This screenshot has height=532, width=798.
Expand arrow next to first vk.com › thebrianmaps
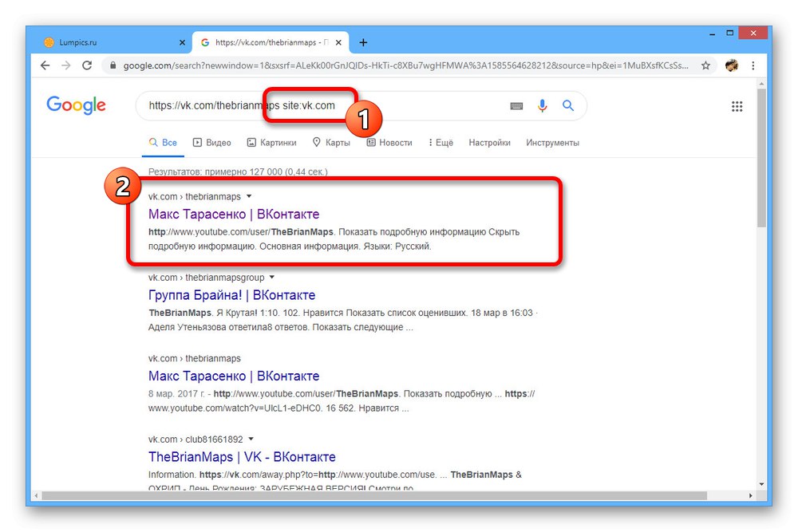(x=249, y=196)
